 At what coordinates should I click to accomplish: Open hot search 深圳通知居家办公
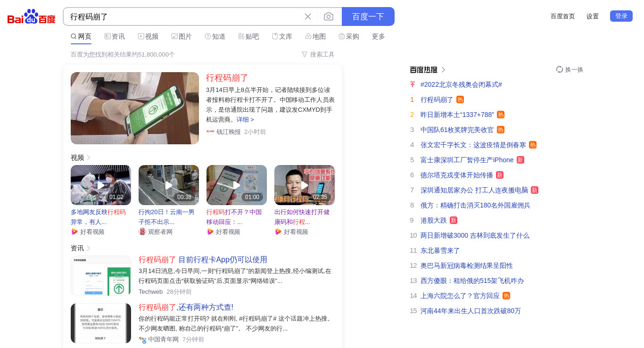(x=474, y=190)
